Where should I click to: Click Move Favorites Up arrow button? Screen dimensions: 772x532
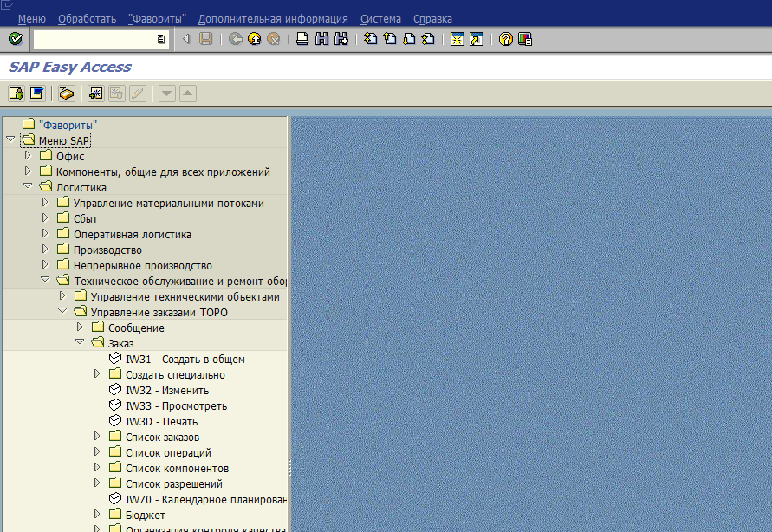point(187,93)
